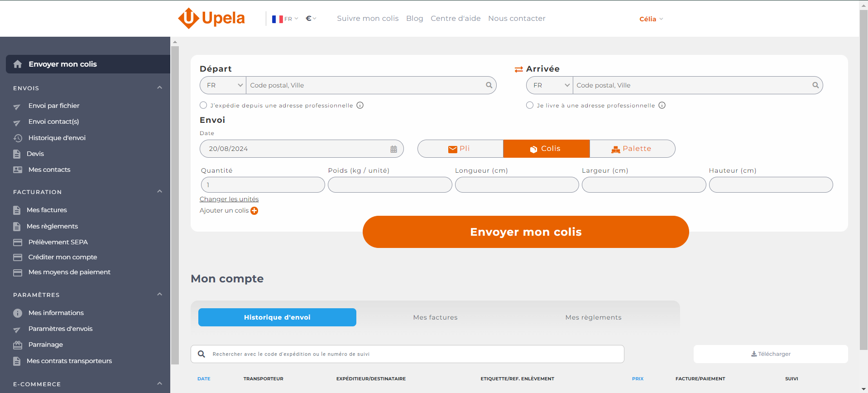
Task: Open the Arrivée country FR dropdown
Action: pyautogui.click(x=550, y=85)
